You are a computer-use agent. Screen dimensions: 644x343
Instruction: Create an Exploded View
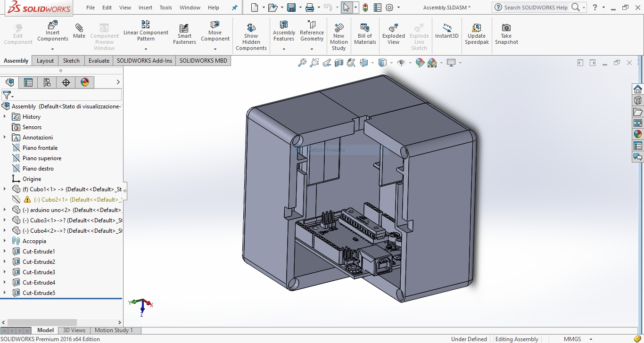pos(394,33)
